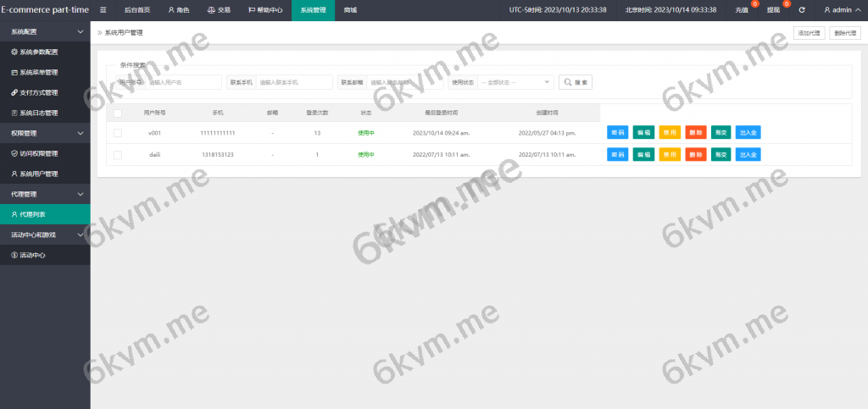The image size is (868, 409).
Task: Select all rows with header checkbox
Action: click(118, 113)
